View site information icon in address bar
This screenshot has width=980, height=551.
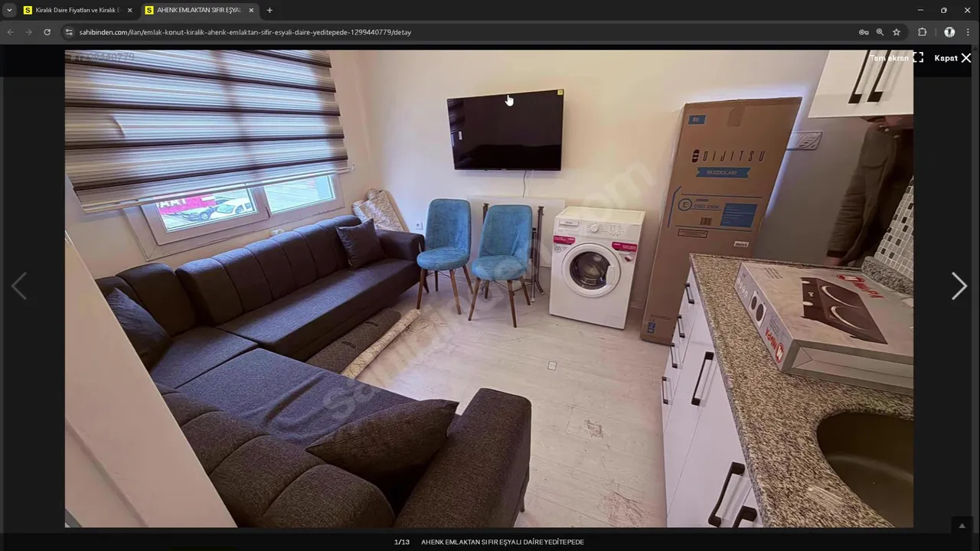pyautogui.click(x=69, y=32)
